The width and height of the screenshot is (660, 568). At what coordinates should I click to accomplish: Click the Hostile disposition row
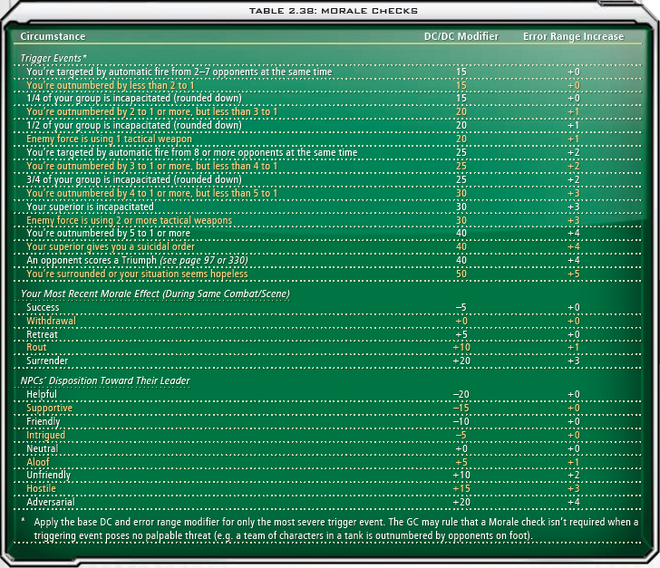point(328,488)
